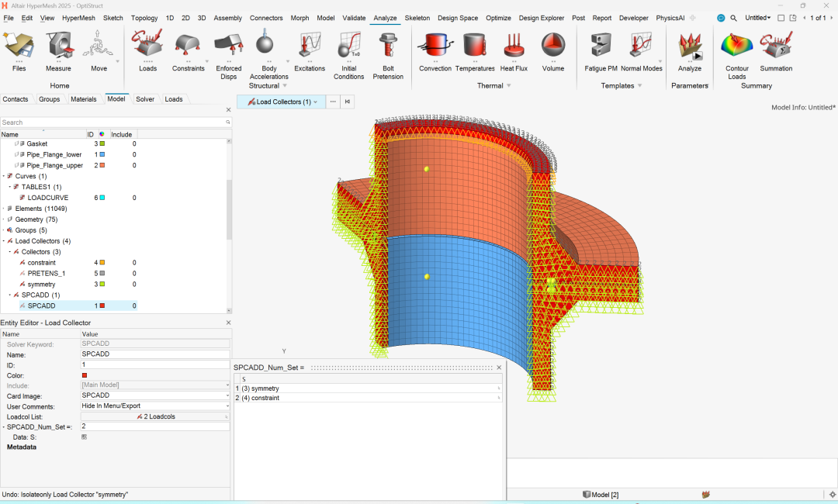Switch to the Materials browser tab

[84, 99]
